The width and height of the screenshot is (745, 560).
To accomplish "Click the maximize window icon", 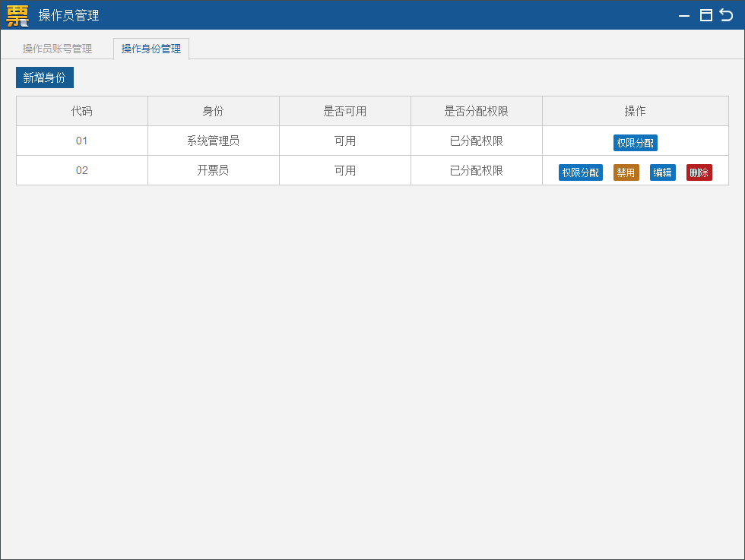I will (x=706, y=15).
